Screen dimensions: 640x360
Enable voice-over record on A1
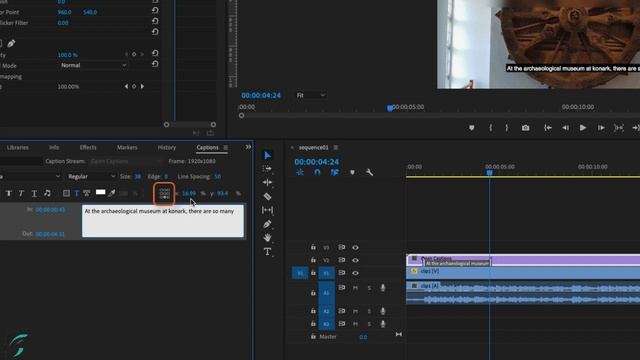coord(382,288)
